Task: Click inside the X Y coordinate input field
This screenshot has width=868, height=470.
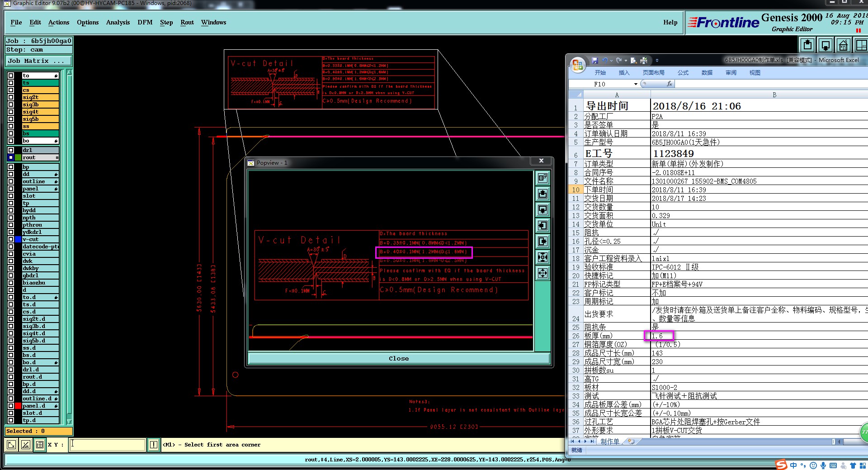Action: click(108, 445)
